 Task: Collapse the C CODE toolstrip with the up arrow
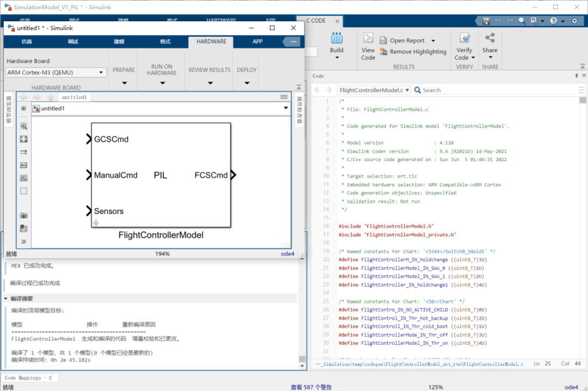pyautogui.click(x=583, y=66)
